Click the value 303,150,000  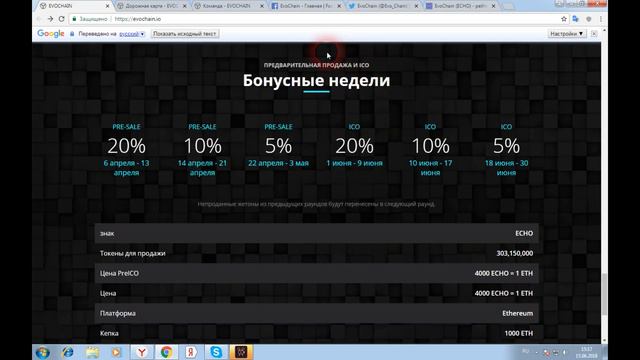(515, 253)
